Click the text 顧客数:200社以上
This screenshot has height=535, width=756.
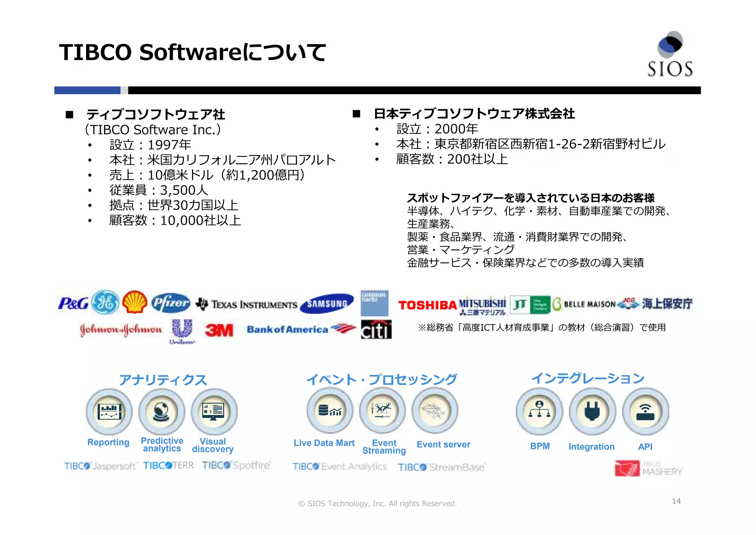coord(452,159)
